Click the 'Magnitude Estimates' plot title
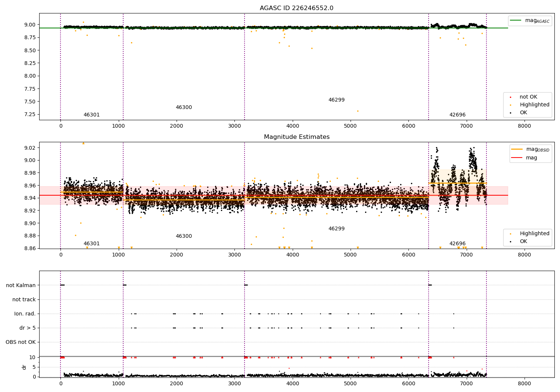The width and height of the screenshot is (560, 392). [x=296, y=137]
